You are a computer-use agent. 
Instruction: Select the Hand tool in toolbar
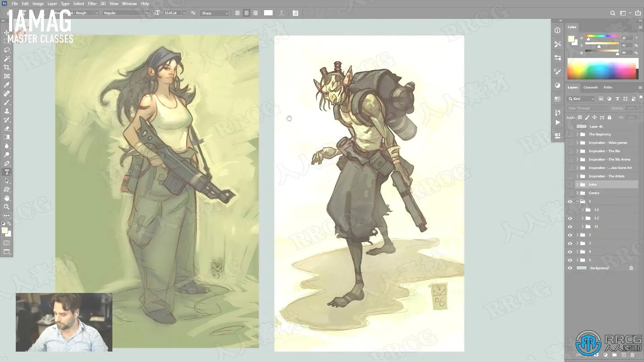7,198
